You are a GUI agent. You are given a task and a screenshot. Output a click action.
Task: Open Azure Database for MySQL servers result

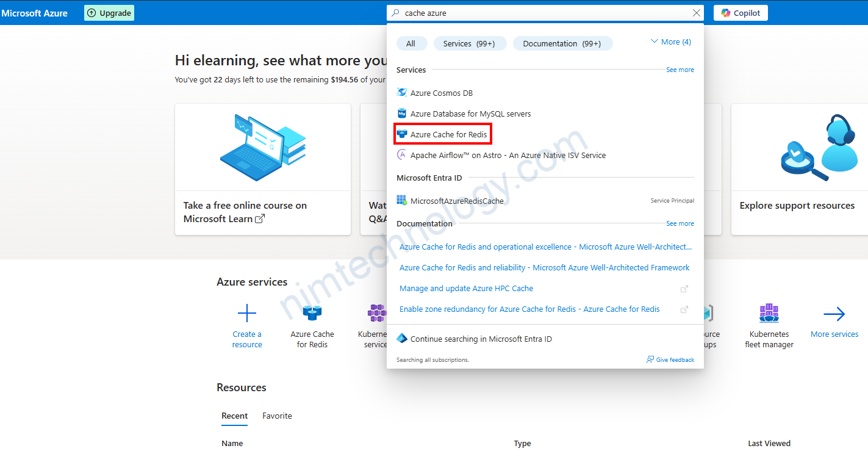click(x=470, y=114)
